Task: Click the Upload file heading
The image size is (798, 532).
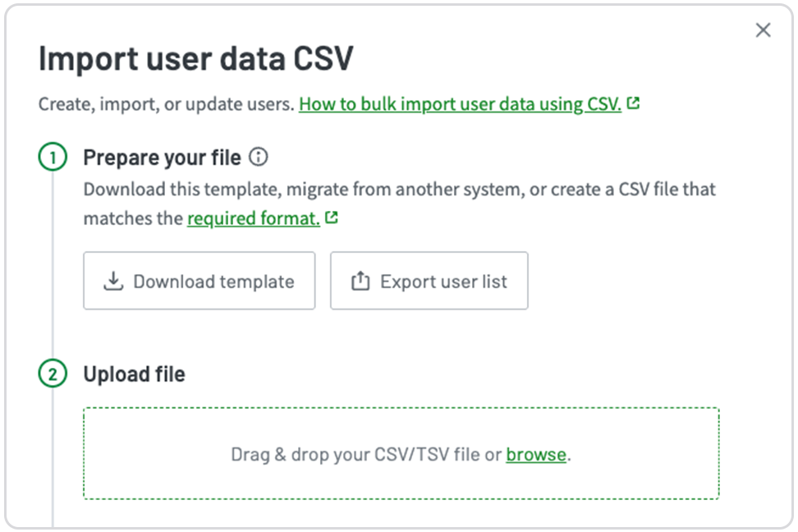Action: (x=134, y=374)
